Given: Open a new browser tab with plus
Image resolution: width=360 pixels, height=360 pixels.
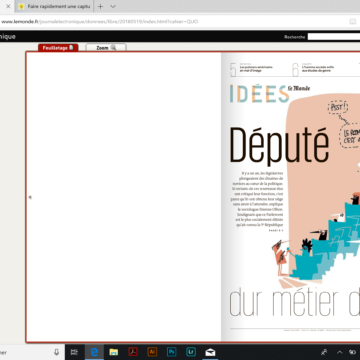Looking at the screenshot, I should pyautogui.click(x=100, y=6).
